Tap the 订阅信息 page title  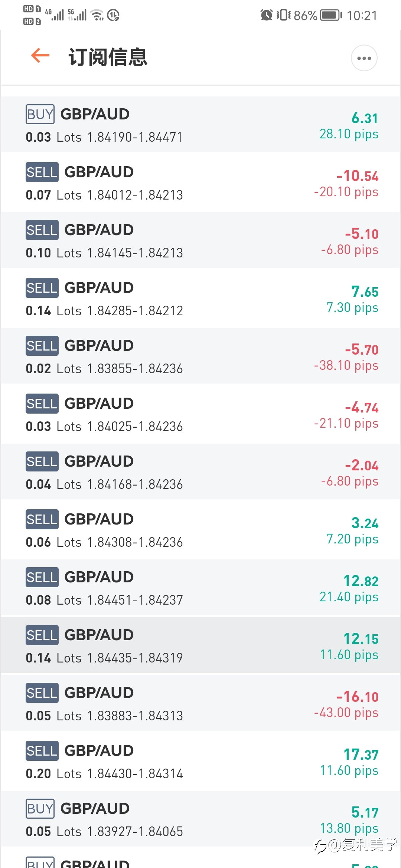coord(108,57)
